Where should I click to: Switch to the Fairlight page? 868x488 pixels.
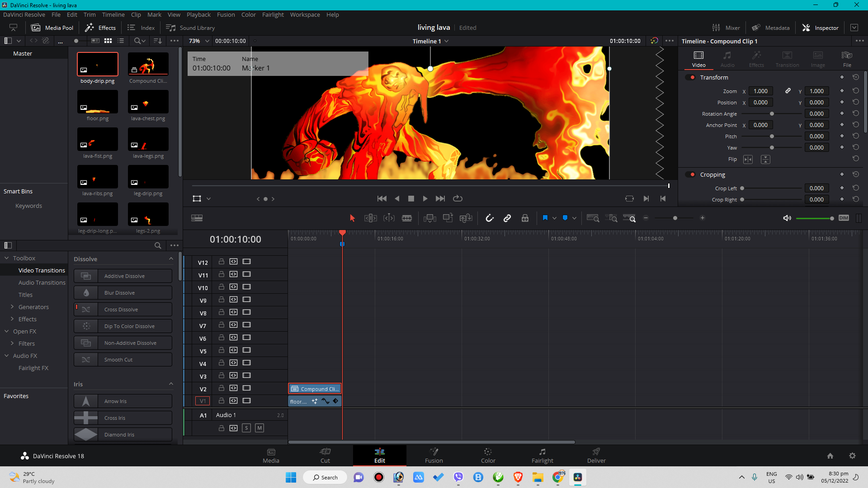(542, 455)
